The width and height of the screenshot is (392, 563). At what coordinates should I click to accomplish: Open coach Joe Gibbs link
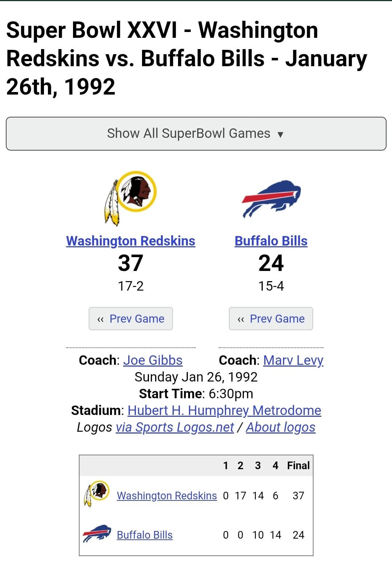[153, 360]
